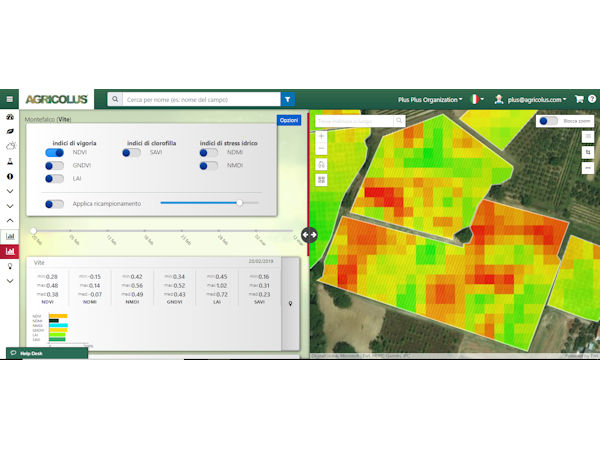Click the Montefalco (Vite) field title

(x=48, y=119)
